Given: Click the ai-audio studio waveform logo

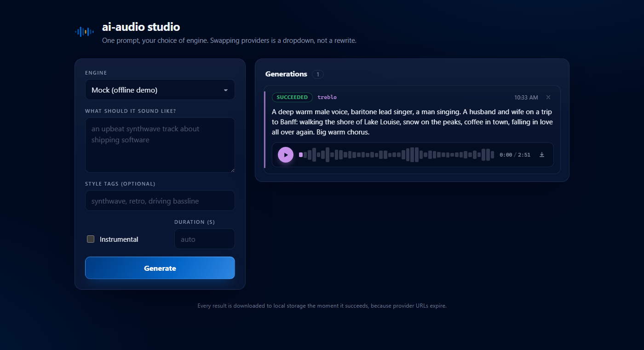Looking at the screenshot, I should click(x=85, y=32).
